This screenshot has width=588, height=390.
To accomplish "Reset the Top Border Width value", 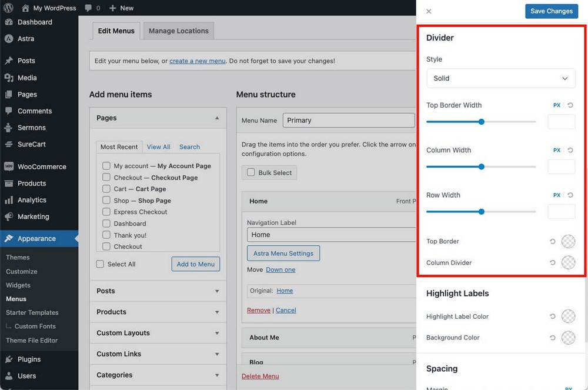I will [570, 105].
